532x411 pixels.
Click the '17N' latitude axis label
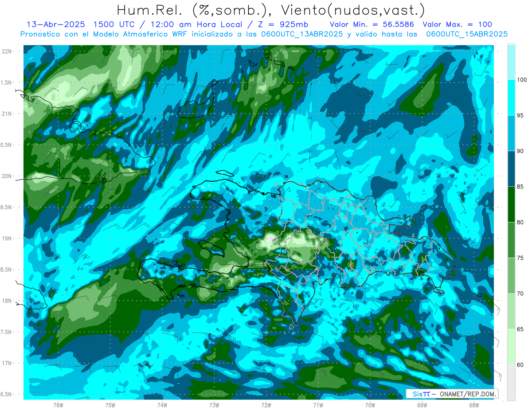click(8, 363)
